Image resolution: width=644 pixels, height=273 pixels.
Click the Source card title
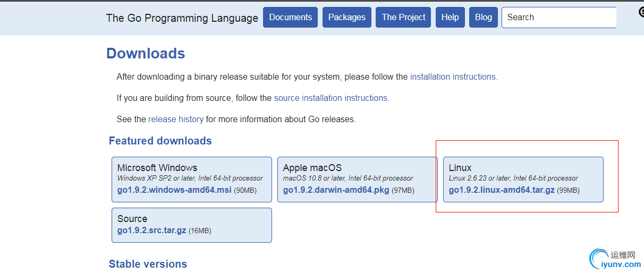click(132, 219)
